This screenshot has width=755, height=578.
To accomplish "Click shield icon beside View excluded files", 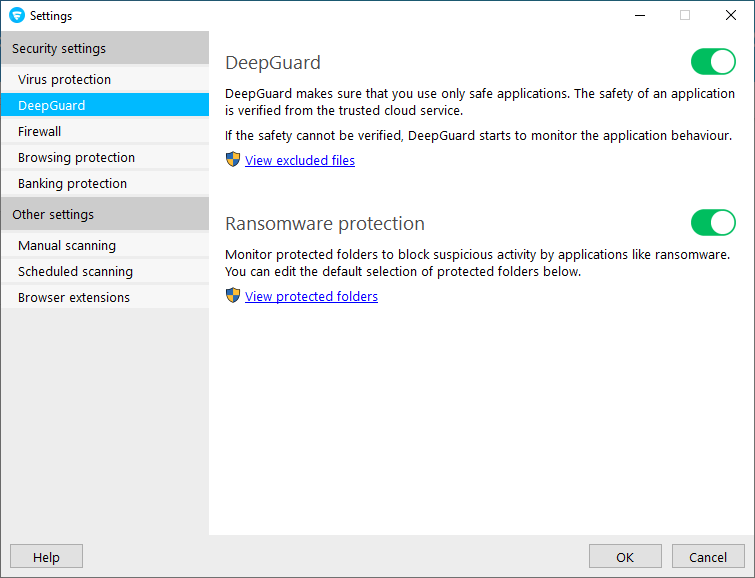I will click(233, 159).
